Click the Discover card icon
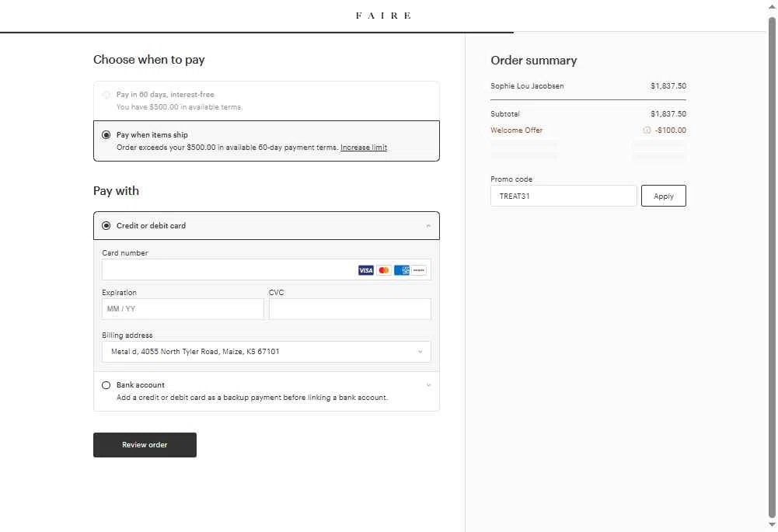The width and height of the screenshot is (778, 532). pos(419,270)
